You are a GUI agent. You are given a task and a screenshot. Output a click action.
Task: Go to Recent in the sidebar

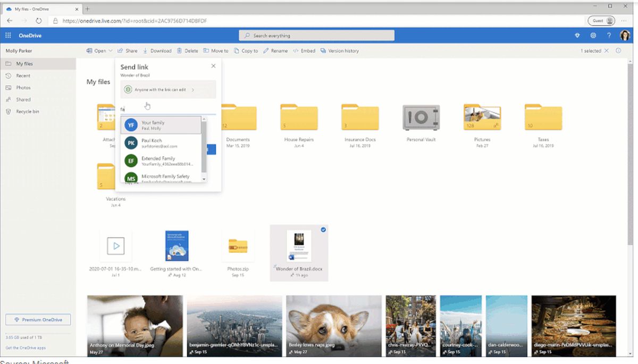tap(23, 76)
